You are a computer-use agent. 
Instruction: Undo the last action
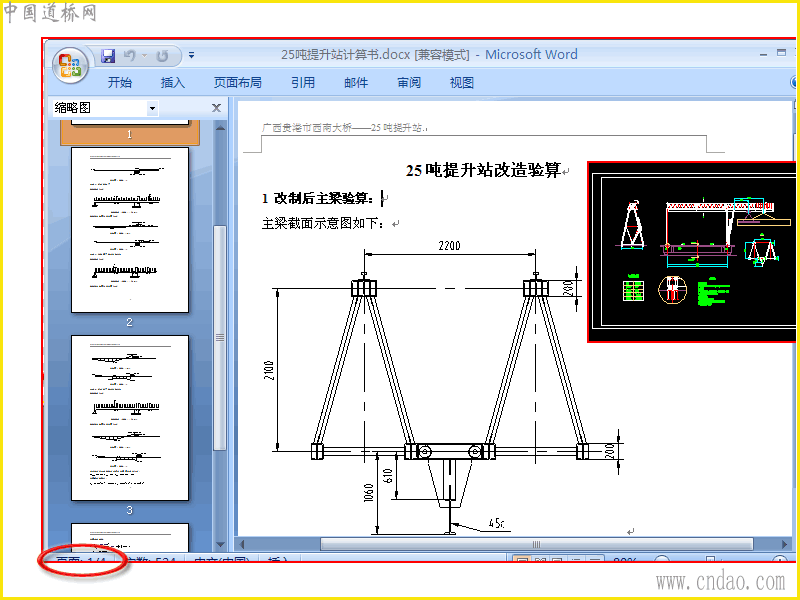coord(130,56)
